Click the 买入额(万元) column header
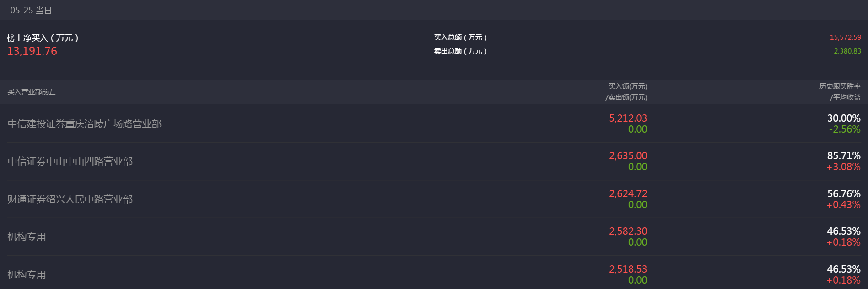The image size is (868, 289). coord(627,86)
